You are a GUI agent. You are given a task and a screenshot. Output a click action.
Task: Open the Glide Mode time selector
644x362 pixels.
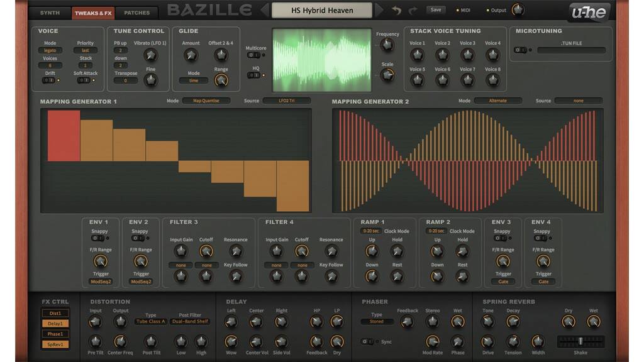click(194, 81)
